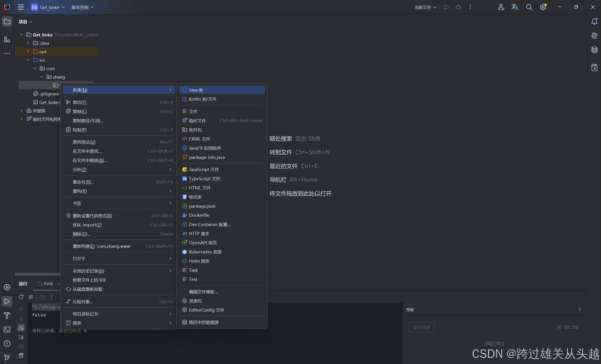This screenshot has height=364, width=601.
Task: Open the 当前文件 run configuration dropdown
Action: (x=425, y=7)
